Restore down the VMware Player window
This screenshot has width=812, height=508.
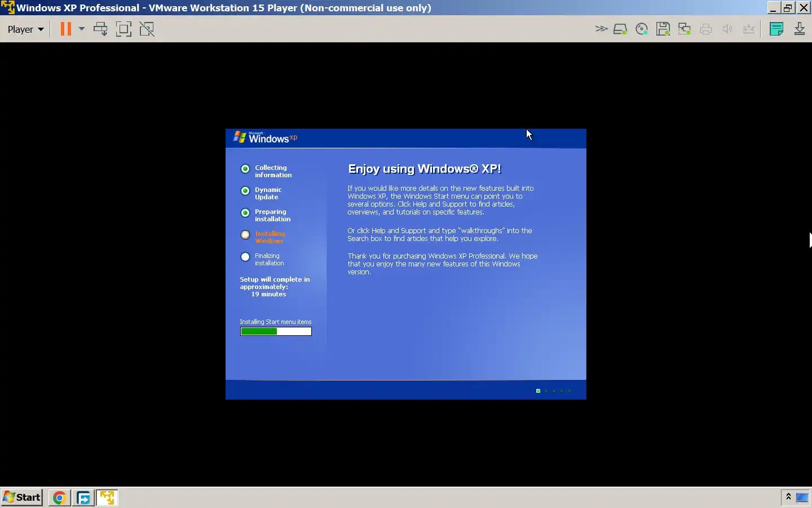[788, 7]
